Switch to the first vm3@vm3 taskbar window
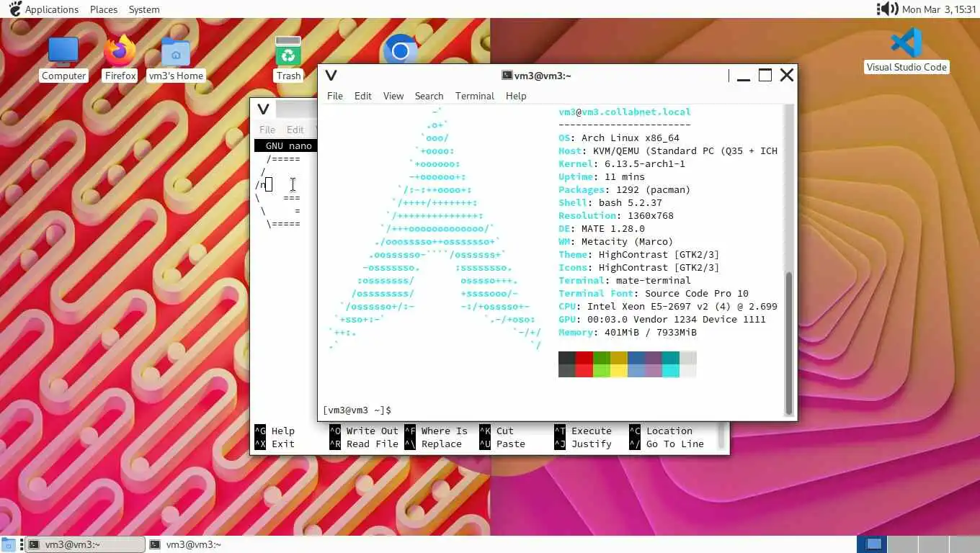 tap(85, 544)
